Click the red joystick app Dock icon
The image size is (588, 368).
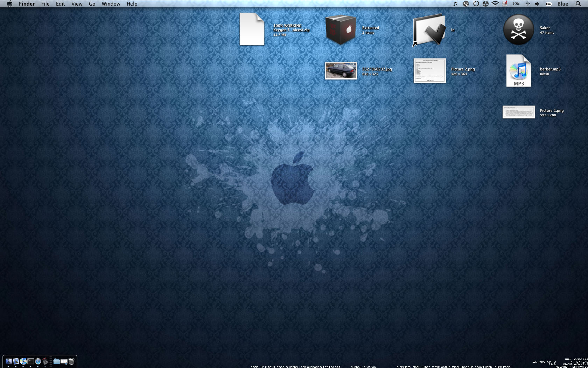45,361
